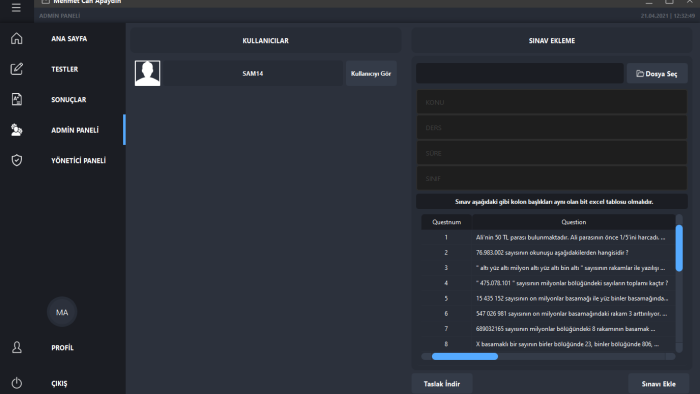Select row starting '15 435 152 sayısının'

(x=548, y=298)
